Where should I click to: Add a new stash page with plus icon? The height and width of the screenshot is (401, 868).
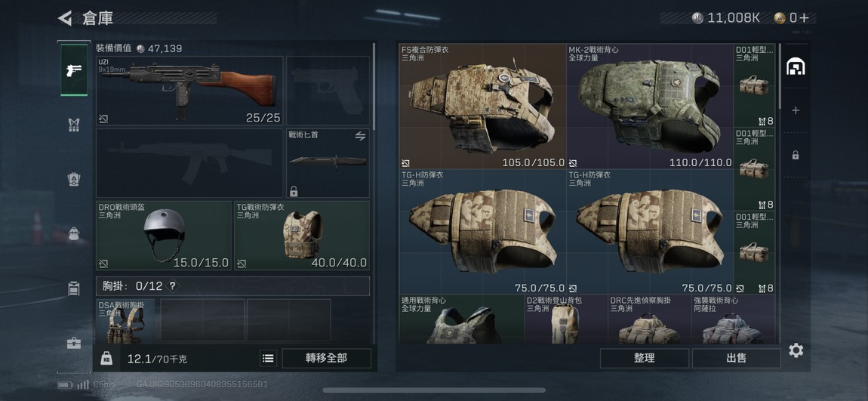tap(796, 111)
